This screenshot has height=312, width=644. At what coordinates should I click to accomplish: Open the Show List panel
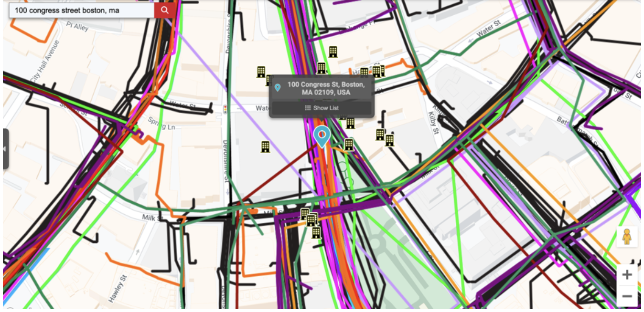[x=322, y=108]
